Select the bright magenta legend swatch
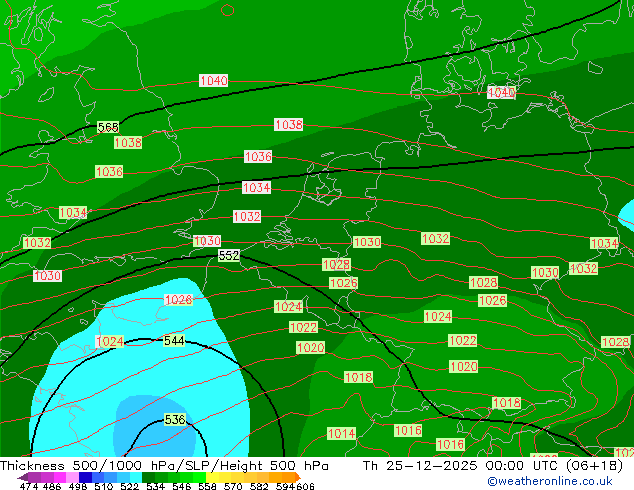 tap(60, 477)
